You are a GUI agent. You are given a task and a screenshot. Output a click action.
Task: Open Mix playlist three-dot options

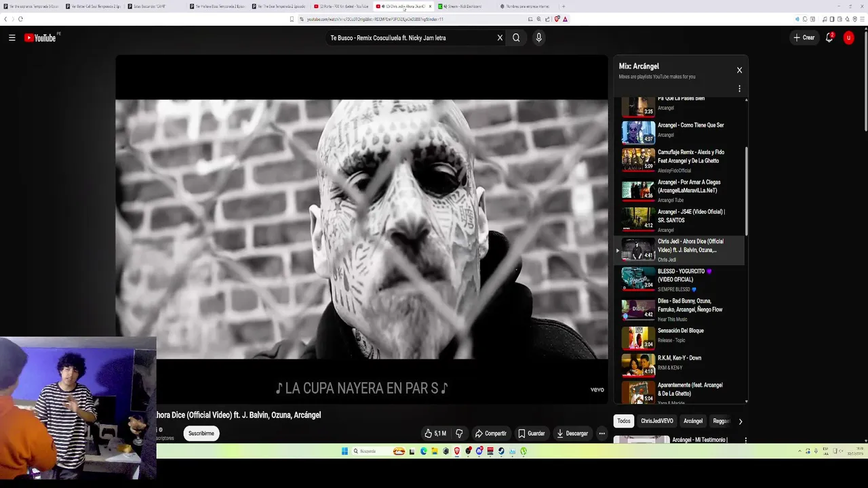point(739,89)
